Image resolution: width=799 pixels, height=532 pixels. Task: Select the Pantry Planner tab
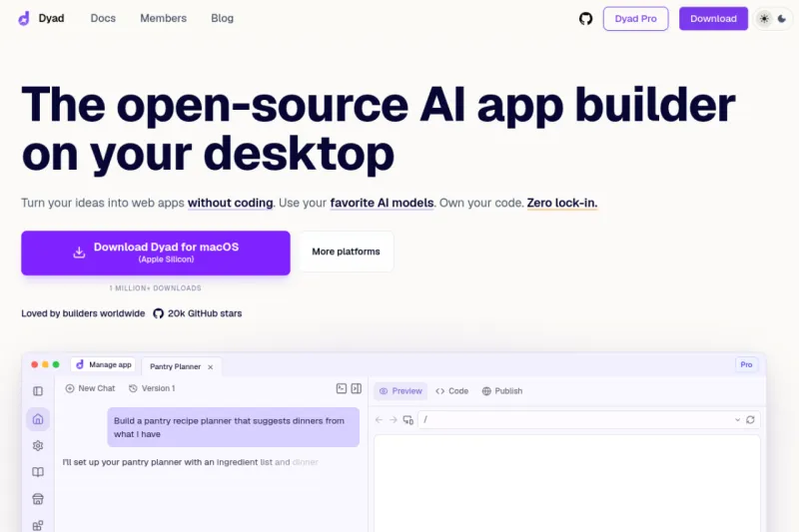pos(176,366)
